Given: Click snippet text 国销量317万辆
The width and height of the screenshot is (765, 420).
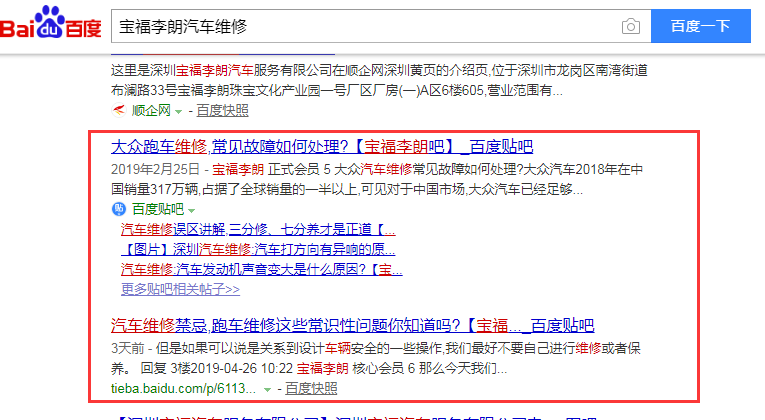Looking at the screenshot, I should point(154,189).
